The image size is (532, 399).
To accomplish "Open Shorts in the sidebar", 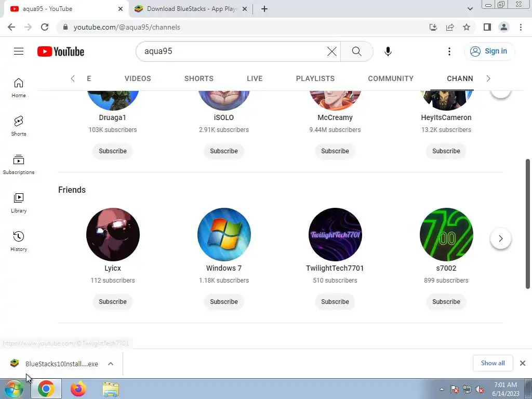I will (19, 126).
